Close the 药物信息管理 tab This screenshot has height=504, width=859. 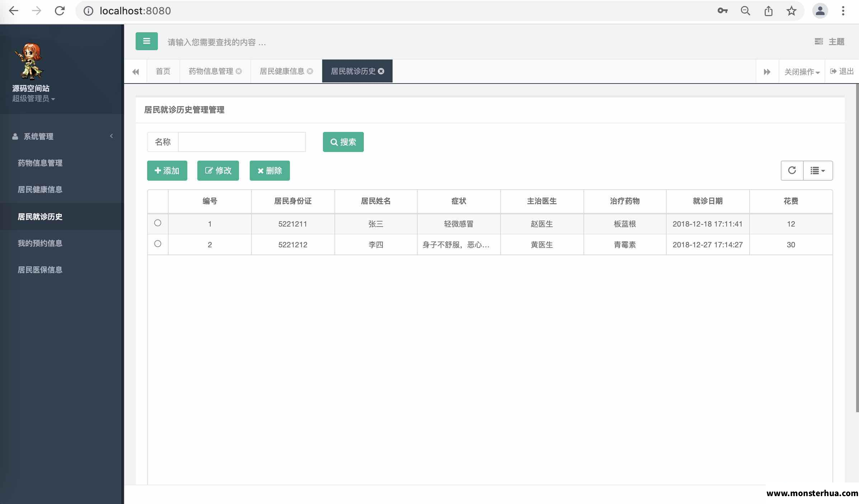(239, 71)
